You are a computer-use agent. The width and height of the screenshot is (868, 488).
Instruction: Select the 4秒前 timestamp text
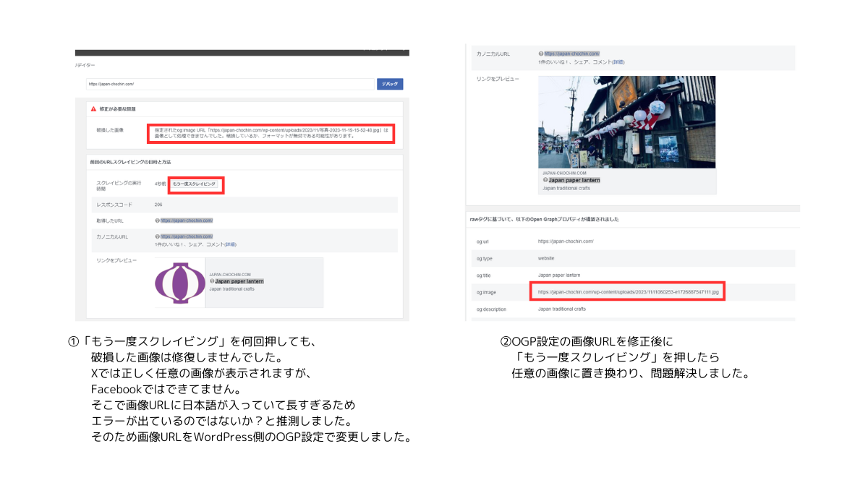160,184
